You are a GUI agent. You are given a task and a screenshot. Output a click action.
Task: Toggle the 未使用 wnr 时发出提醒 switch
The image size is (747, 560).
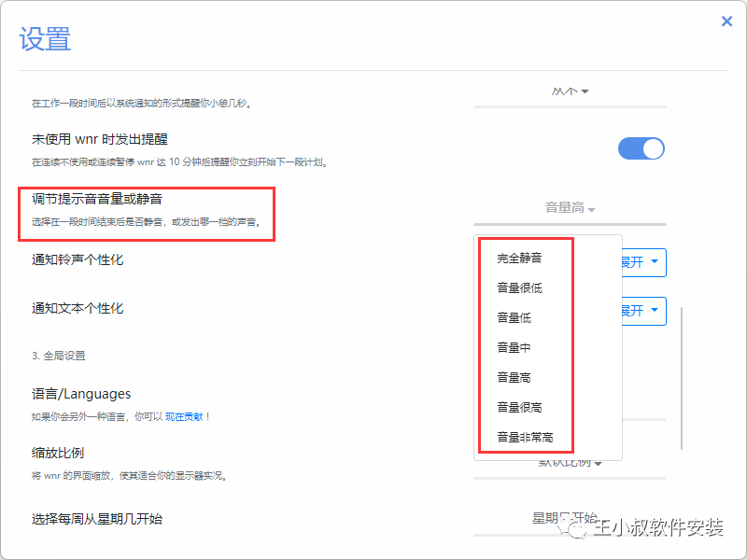pos(641,148)
